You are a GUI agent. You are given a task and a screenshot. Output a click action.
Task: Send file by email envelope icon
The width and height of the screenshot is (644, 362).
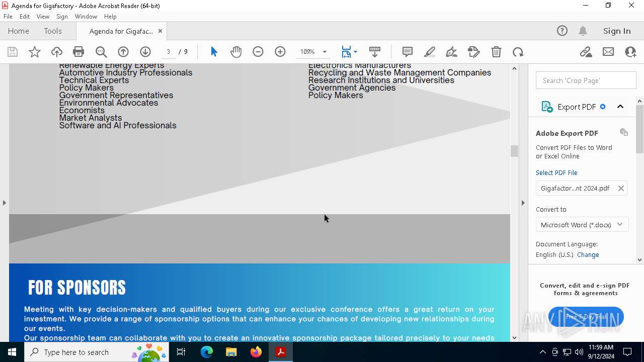tap(608, 52)
